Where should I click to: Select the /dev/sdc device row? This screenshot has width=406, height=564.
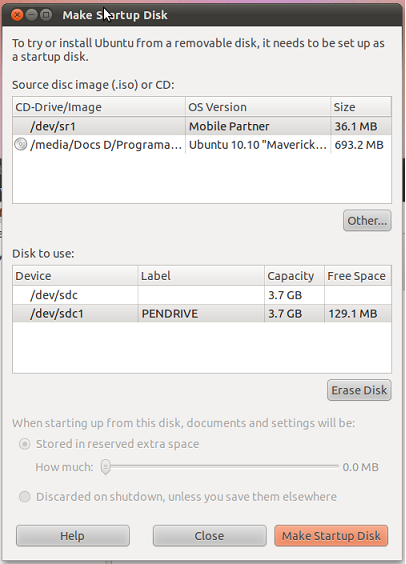[x=202, y=295]
